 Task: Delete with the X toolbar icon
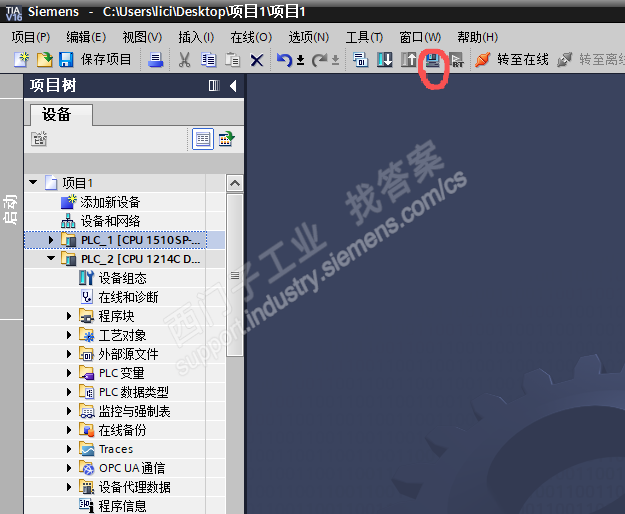[257, 61]
